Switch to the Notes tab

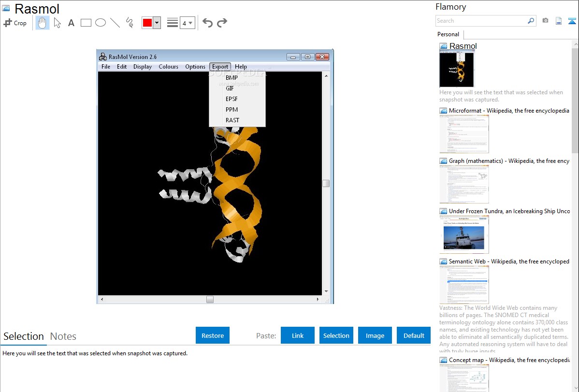[63, 336]
